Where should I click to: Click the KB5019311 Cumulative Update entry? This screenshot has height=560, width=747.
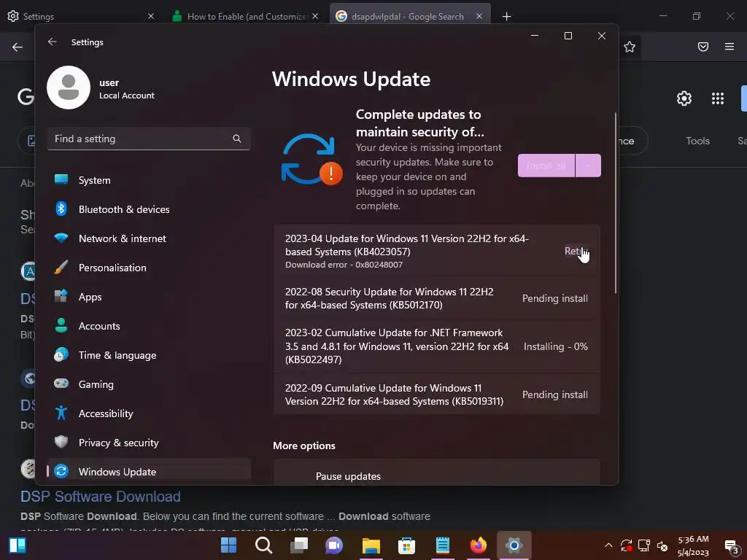pos(437,394)
